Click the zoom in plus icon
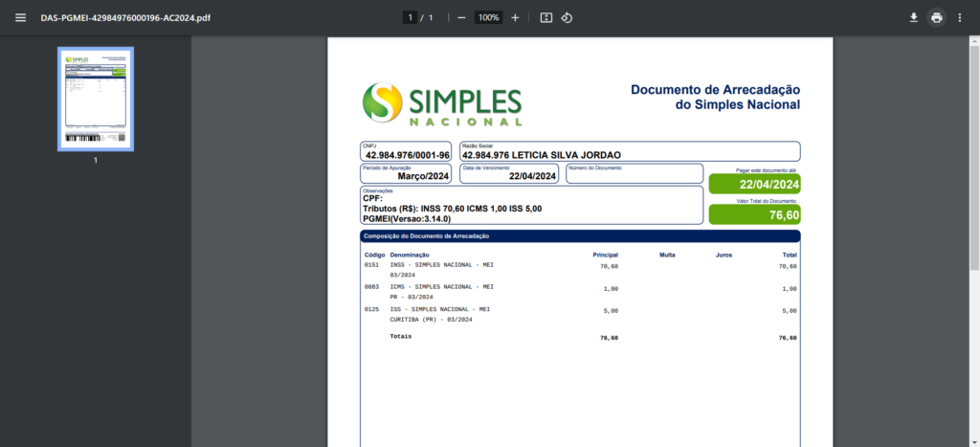Image resolution: width=980 pixels, height=447 pixels. pyautogui.click(x=515, y=17)
